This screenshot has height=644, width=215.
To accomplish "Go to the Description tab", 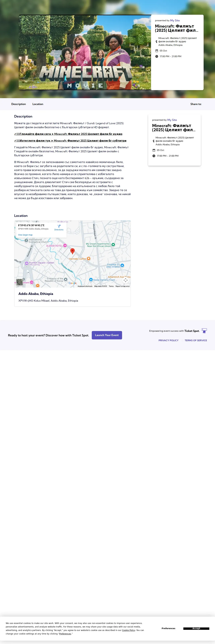I will coord(19,104).
